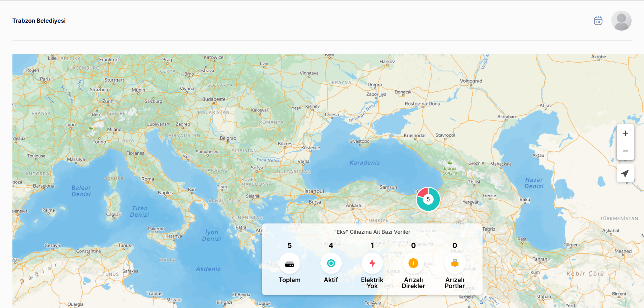The width and height of the screenshot is (644, 308).
Task: Click the Karadeniz sea label
Action: (365, 163)
